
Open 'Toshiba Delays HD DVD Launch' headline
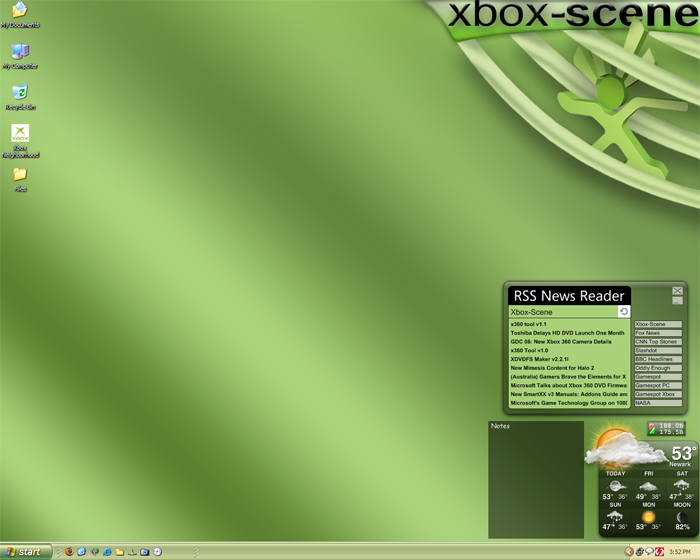tap(567, 333)
